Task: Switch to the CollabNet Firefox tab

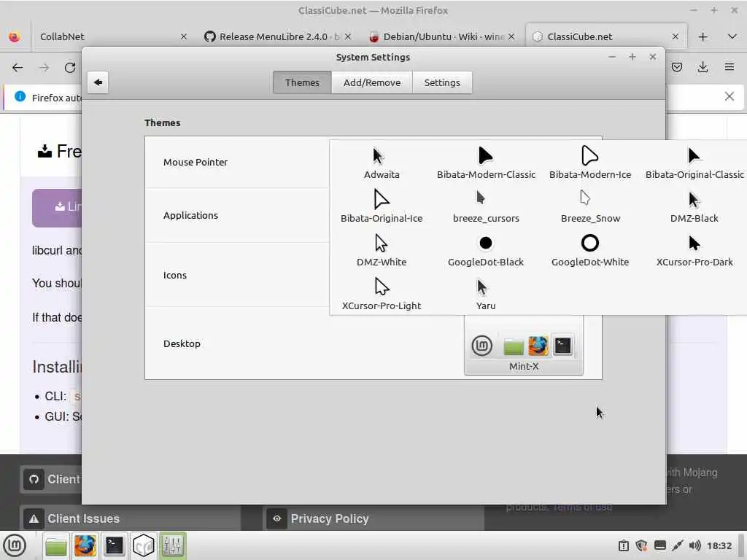Action: click(111, 36)
